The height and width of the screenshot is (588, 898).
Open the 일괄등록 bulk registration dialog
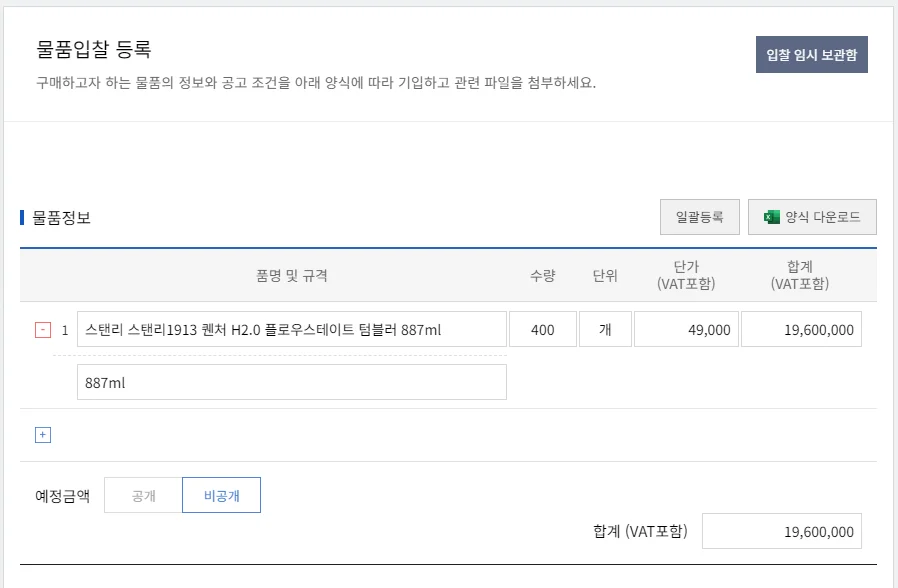[699, 216]
